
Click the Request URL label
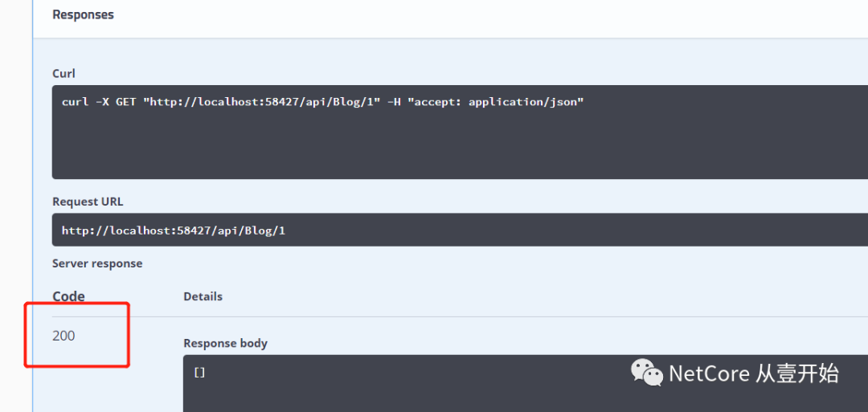coord(88,202)
